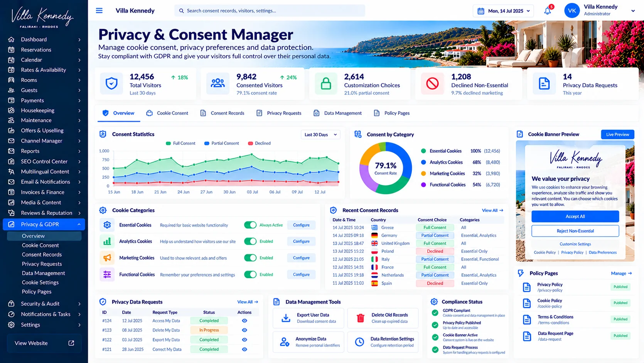Open View Website external link icon
644x363 pixels.
pos(71,343)
